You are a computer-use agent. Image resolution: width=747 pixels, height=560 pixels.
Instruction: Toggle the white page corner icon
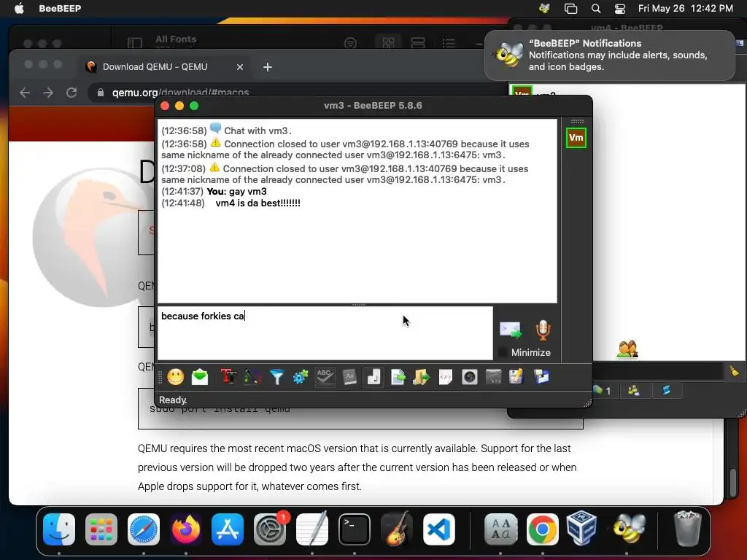click(x=373, y=377)
